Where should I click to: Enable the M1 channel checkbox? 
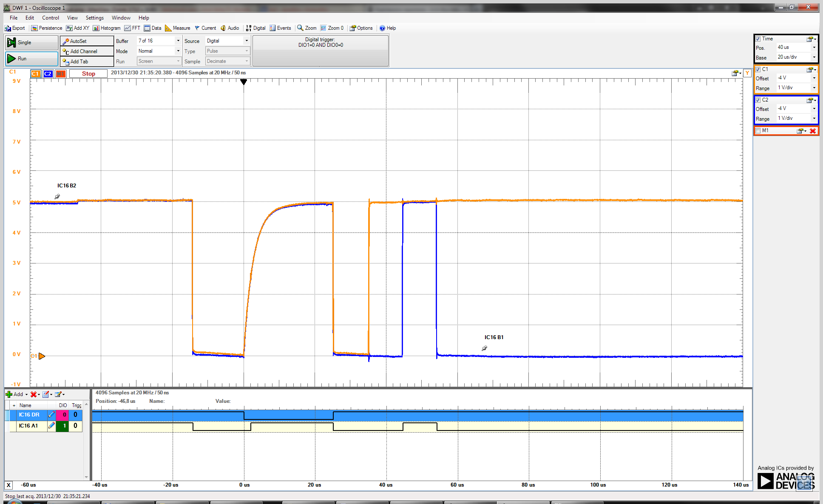pos(758,130)
